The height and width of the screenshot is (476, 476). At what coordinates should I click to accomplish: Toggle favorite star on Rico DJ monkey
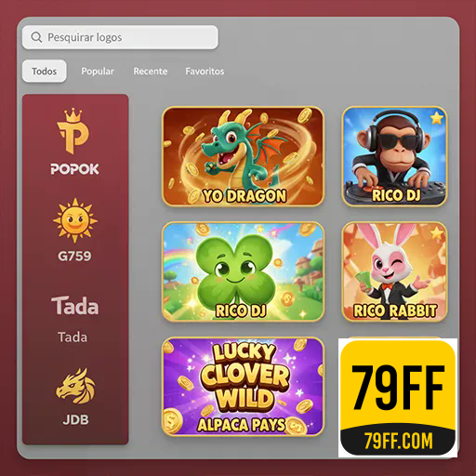pos(436,118)
